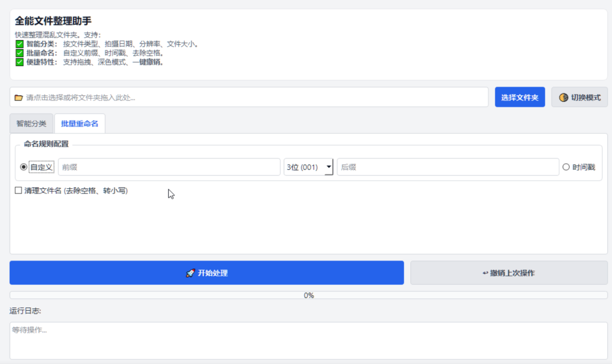Viewport: 612px width, 364px height.
Task: Switch to the 批量重命名 tab
Action: tap(79, 123)
